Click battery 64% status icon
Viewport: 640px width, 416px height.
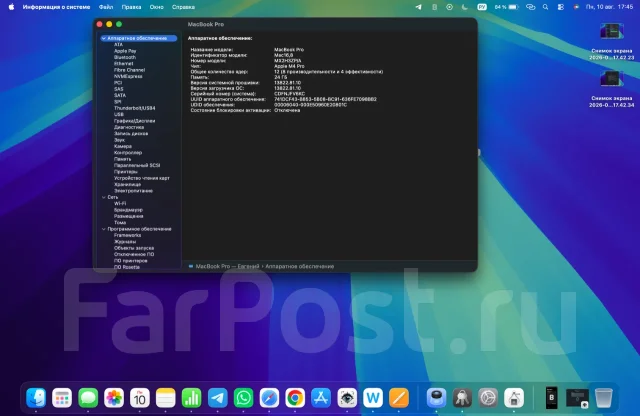coord(507,7)
